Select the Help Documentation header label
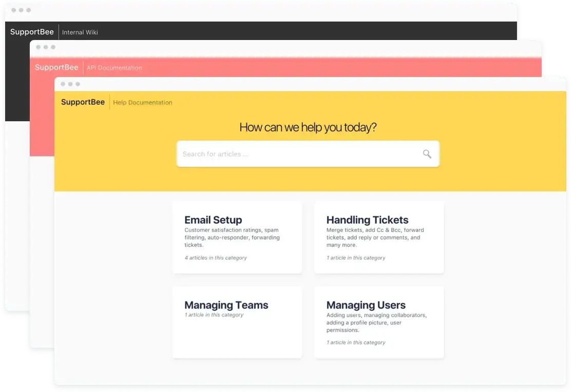Screen dimensions: 572x392 pyautogui.click(x=142, y=102)
